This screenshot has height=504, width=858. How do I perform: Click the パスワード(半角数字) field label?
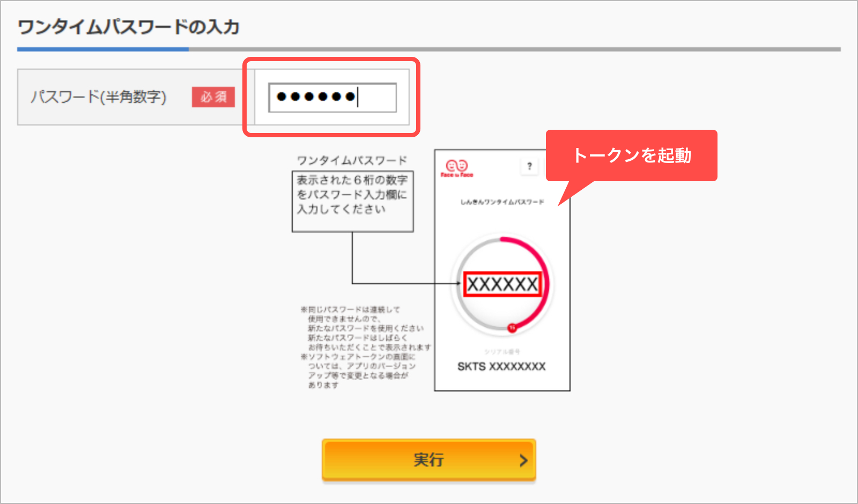[99, 97]
